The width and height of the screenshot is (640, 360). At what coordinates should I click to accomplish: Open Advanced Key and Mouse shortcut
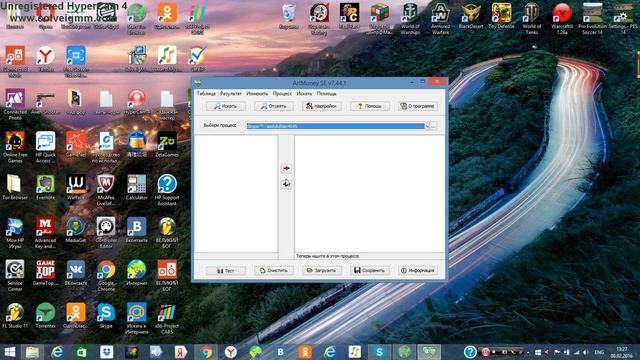(x=45, y=233)
